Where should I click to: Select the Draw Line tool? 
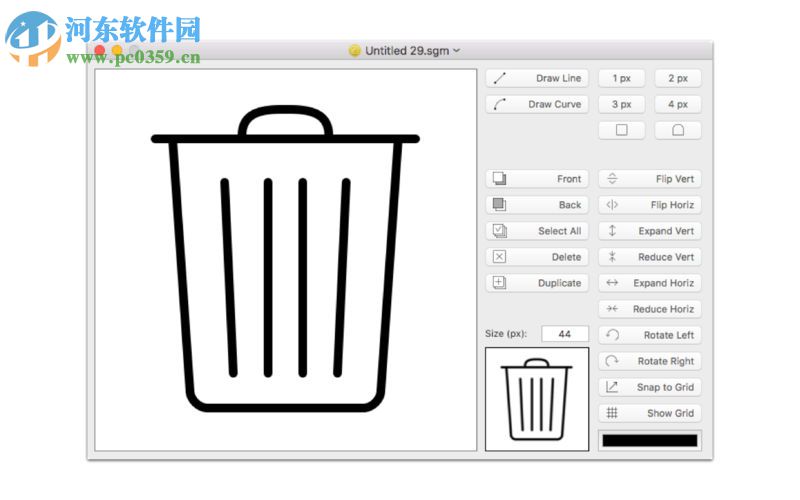[x=537, y=78]
